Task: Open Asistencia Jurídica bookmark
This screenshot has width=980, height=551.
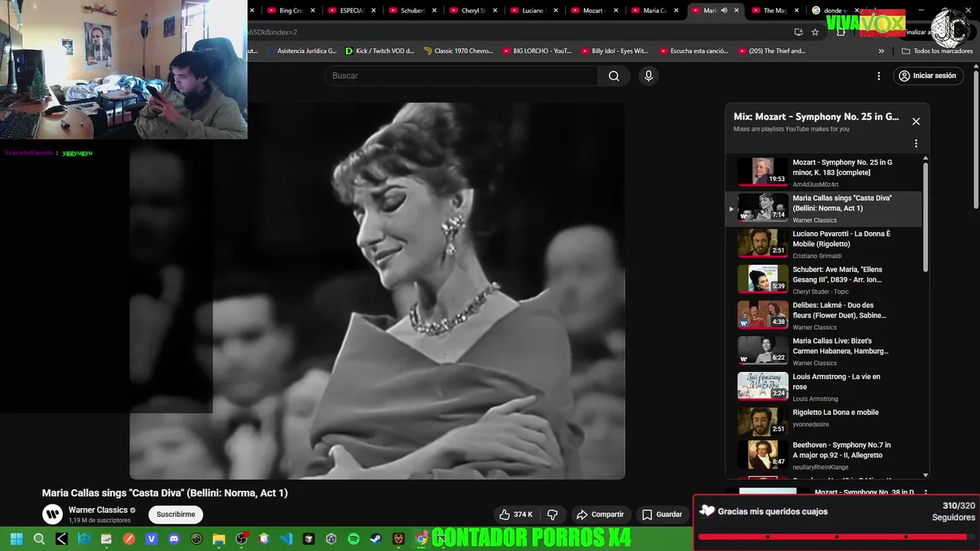Action: coord(301,51)
